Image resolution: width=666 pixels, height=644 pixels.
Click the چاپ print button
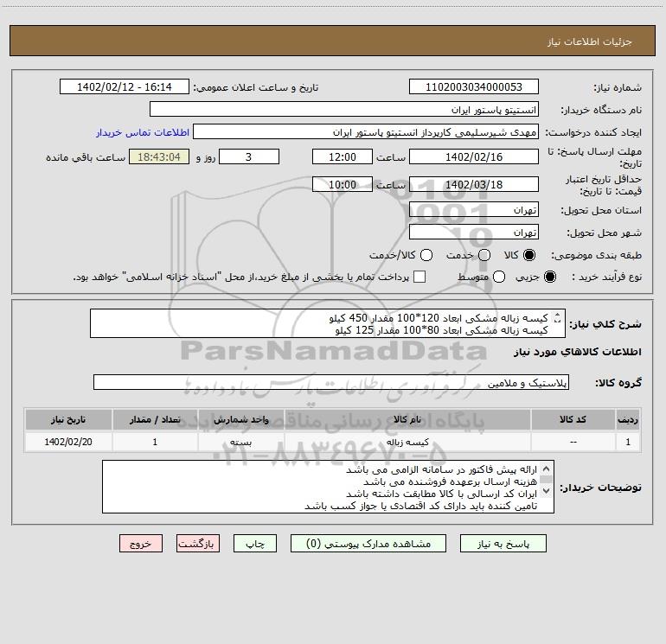pyautogui.click(x=255, y=544)
